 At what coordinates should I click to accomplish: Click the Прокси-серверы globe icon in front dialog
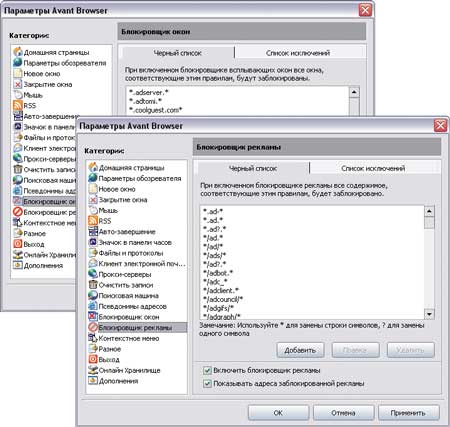coord(93,274)
